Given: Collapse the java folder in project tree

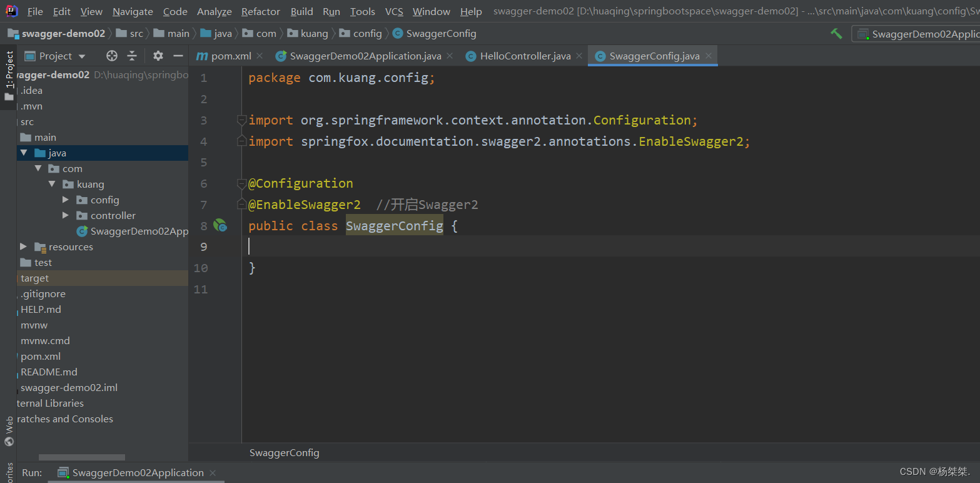Looking at the screenshot, I should click(24, 153).
